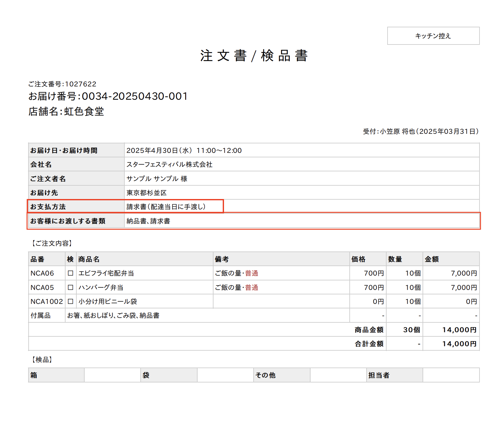Click the 普通 note in the ハンバーグ row

tap(252, 287)
